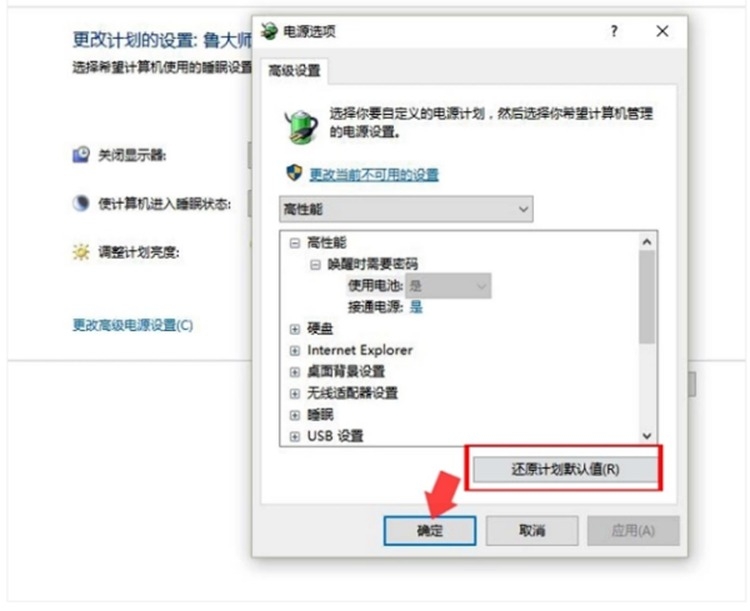Click 还原计划默认值(R) button
The image size is (750, 611).
(565, 469)
